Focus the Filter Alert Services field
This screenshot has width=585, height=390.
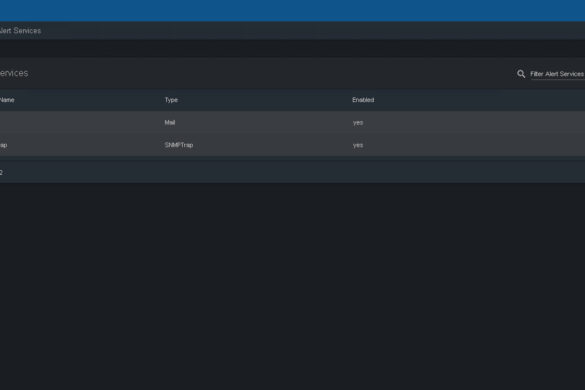coord(557,74)
